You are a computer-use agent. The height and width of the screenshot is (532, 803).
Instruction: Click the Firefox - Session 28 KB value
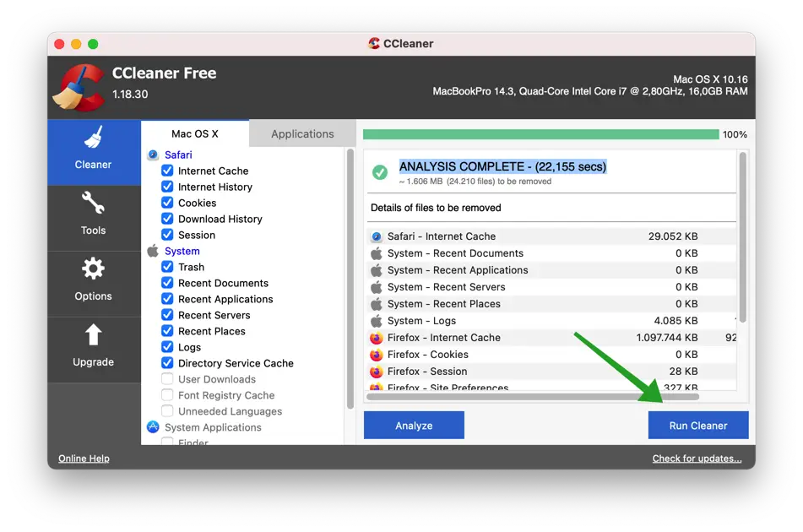pos(683,372)
